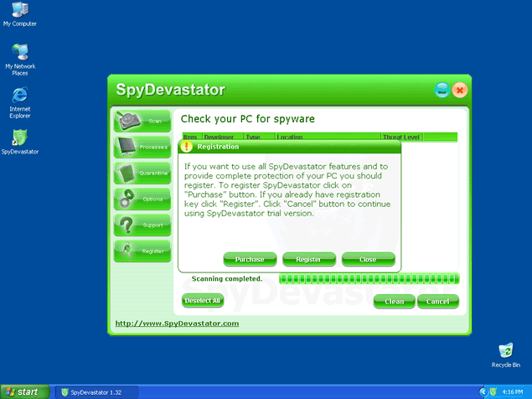Open the Options gear section
Viewport: 532px width, 399px height.
tap(142, 199)
